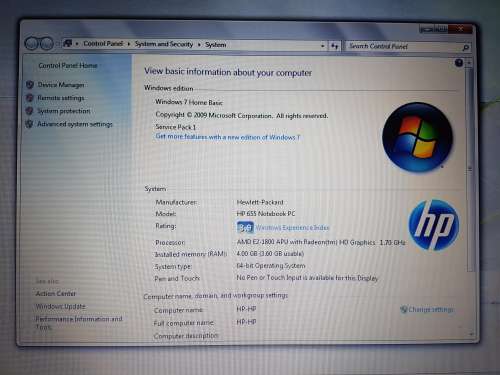Click the No Pen or Touch Input text

(x=307, y=278)
